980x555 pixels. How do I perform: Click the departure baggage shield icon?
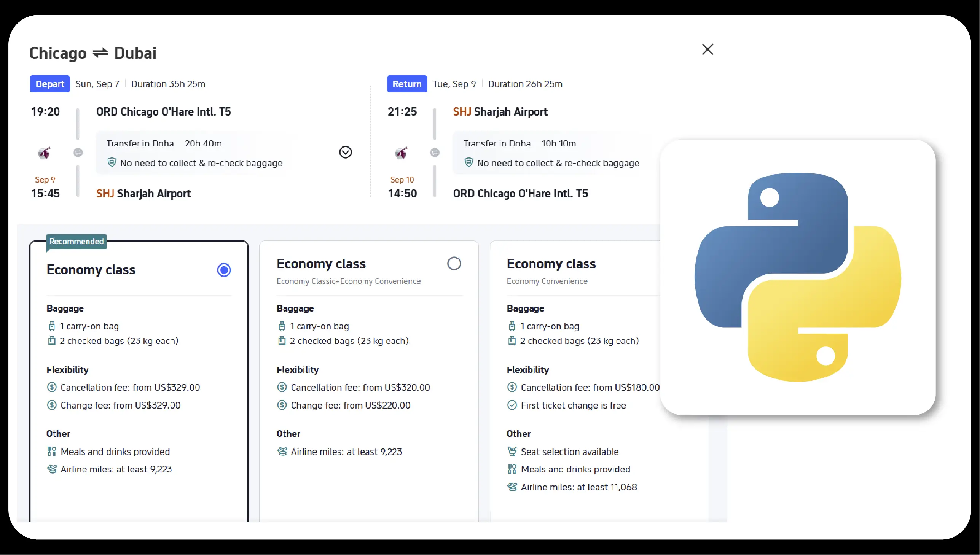pos(112,163)
